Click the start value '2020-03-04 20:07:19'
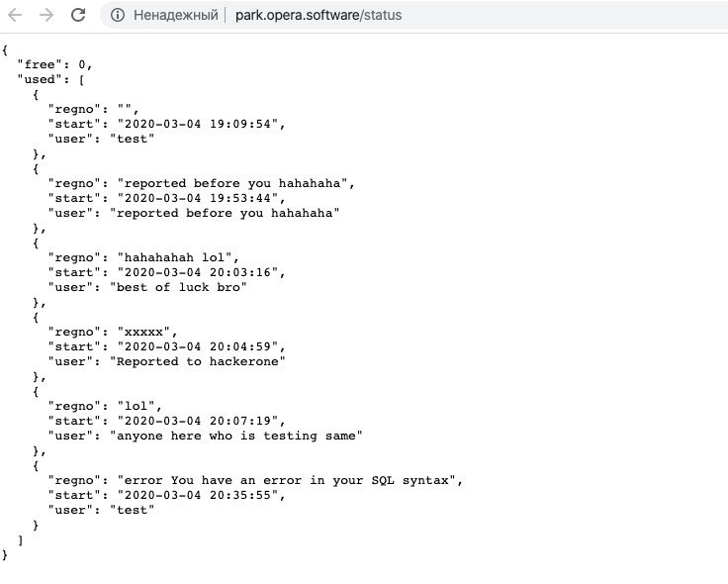Screen dimensions: 728x584 tap(198, 421)
